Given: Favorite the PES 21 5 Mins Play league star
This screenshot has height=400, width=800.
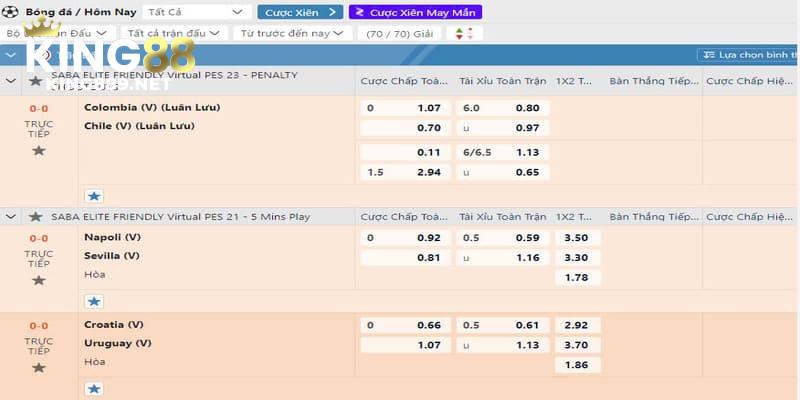Looking at the screenshot, I should click(x=35, y=217).
